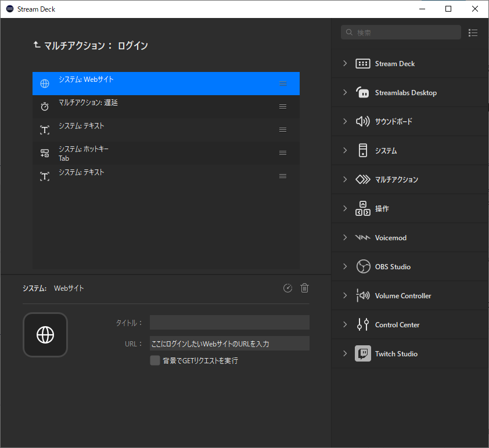This screenshot has height=448, width=489.
Task: Enable 背景でGETリクエストを実行 checkbox
Action: [155, 360]
